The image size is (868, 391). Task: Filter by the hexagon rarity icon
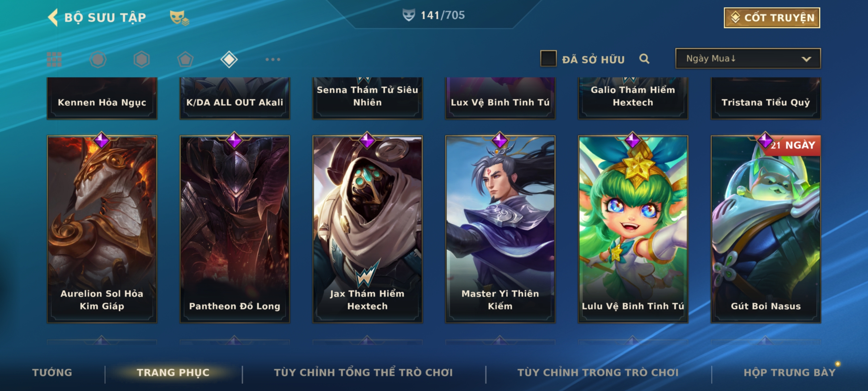[141, 59]
